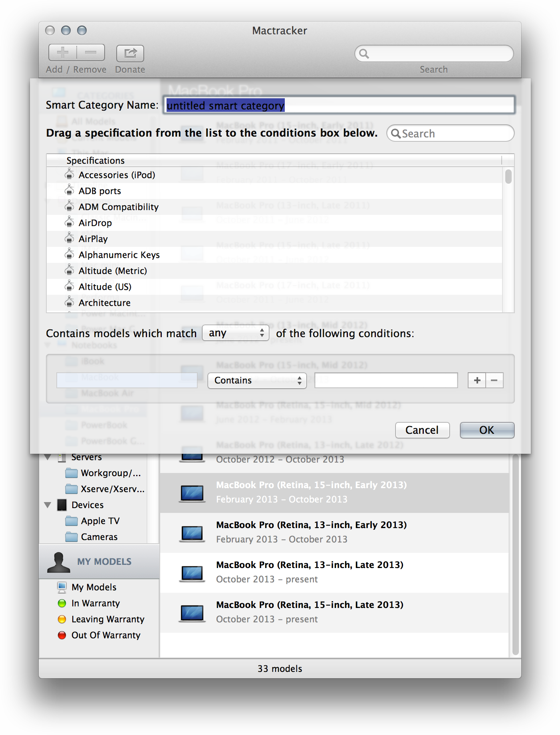Image resolution: width=560 pixels, height=735 pixels.
Task: Collapse the Devices category triangle
Action: tap(48, 505)
